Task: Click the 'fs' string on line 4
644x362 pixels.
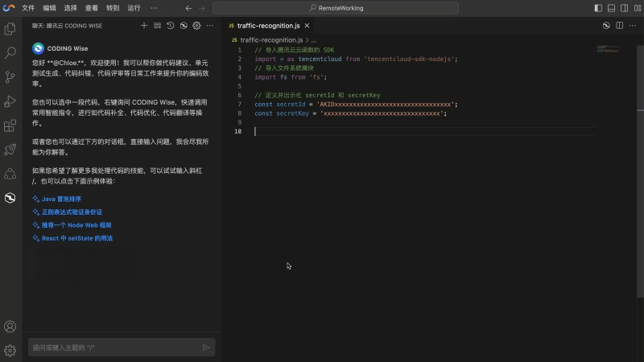Action: (316, 77)
